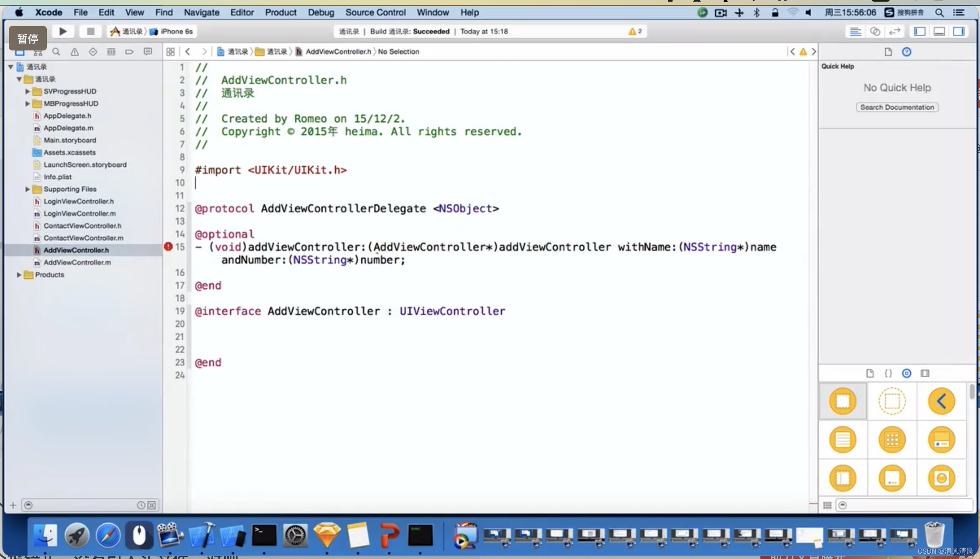The height and width of the screenshot is (559, 980).
Task: Open the Debug navigator icon
Action: [111, 52]
